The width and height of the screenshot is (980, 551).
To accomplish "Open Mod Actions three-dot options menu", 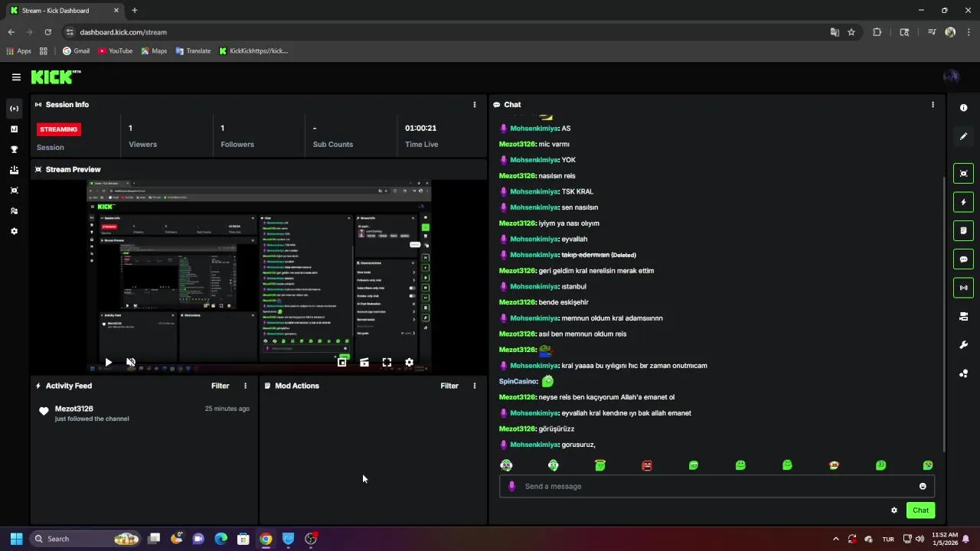I will (x=474, y=386).
